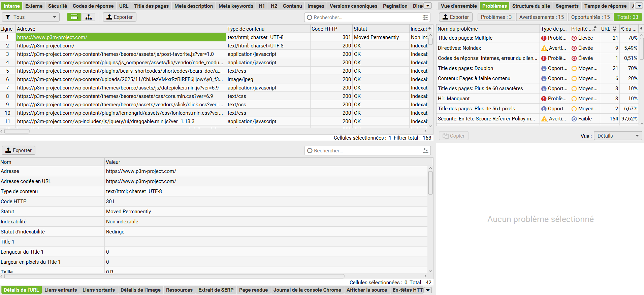Click the low priority icon for Sécurité Referrer-Policy row

coord(574,119)
